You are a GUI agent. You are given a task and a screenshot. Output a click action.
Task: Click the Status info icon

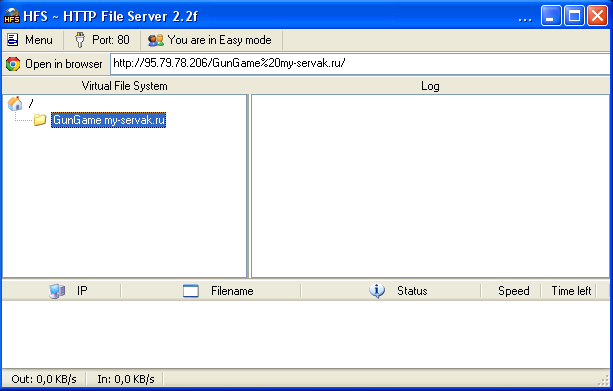(377, 291)
